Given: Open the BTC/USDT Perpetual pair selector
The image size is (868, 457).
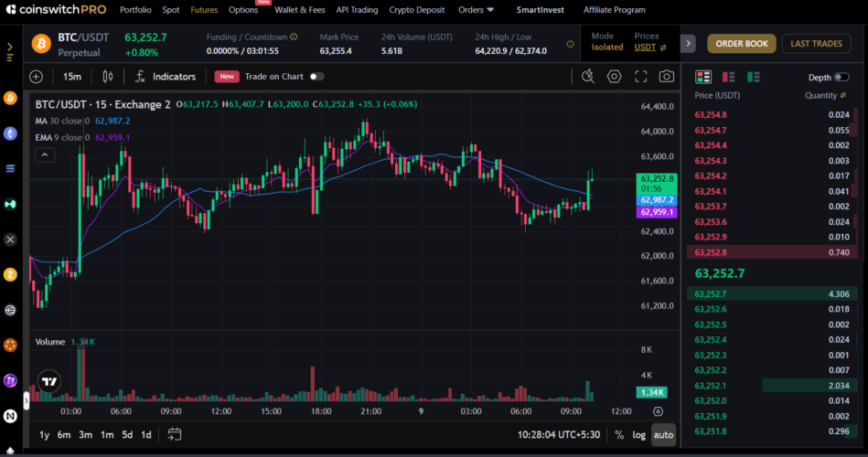Looking at the screenshot, I should 83,44.
